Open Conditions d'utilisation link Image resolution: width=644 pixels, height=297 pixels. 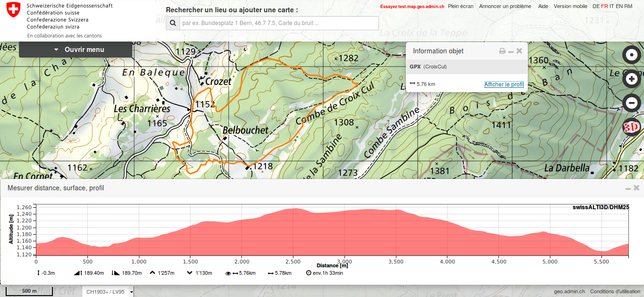point(616,292)
